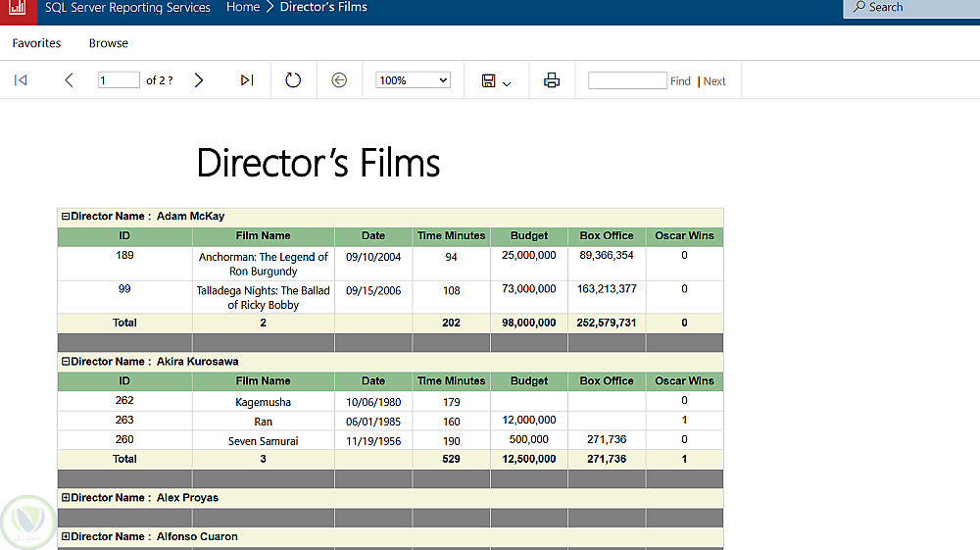Expand the Alfonso Cuaron director group
The height and width of the screenshot is (550, 980).
(x=66, y=537)
